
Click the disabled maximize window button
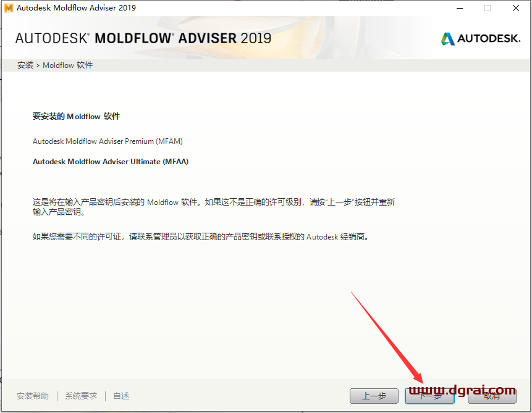pyautogui.click(x=488, y=8)
